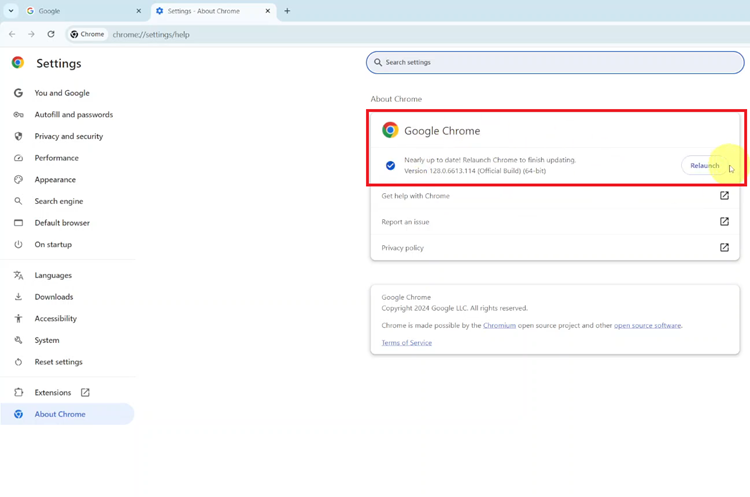This screenshot has width=750, height=497.
Task: Open Accessibility settings
Action: (55, 318)
